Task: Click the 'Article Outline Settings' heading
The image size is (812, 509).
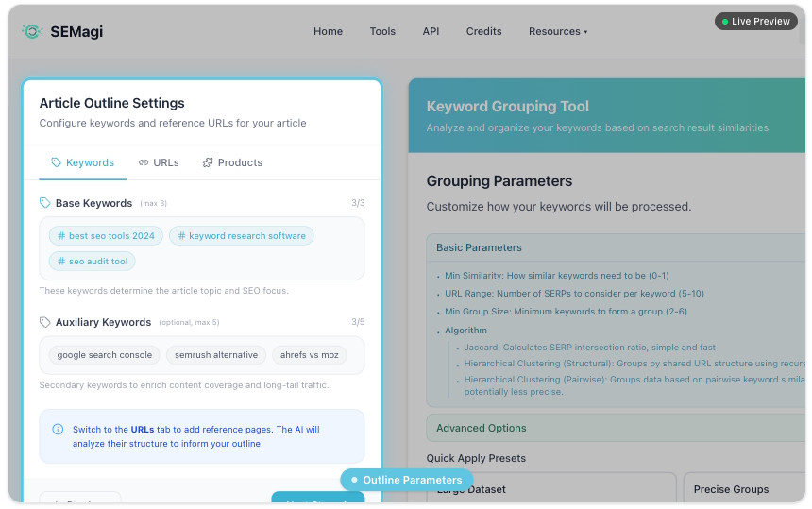Action: tap(111, 103)
